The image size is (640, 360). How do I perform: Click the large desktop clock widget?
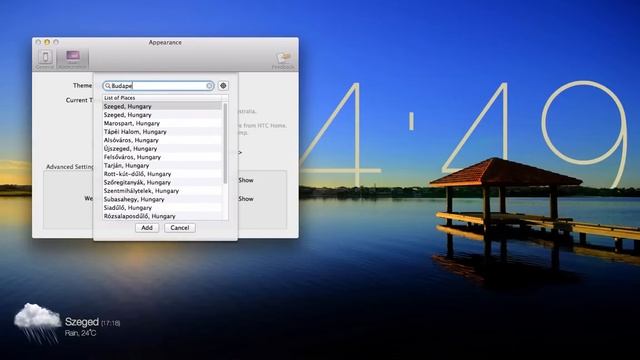pyautogui.click(x=463, y=135)
